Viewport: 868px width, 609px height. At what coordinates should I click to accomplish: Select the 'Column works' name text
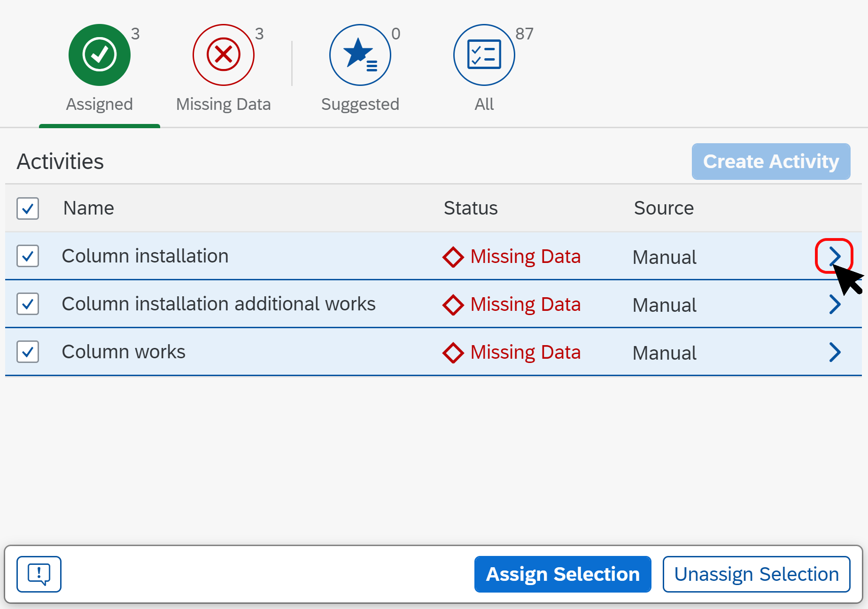tap(124, 352)
